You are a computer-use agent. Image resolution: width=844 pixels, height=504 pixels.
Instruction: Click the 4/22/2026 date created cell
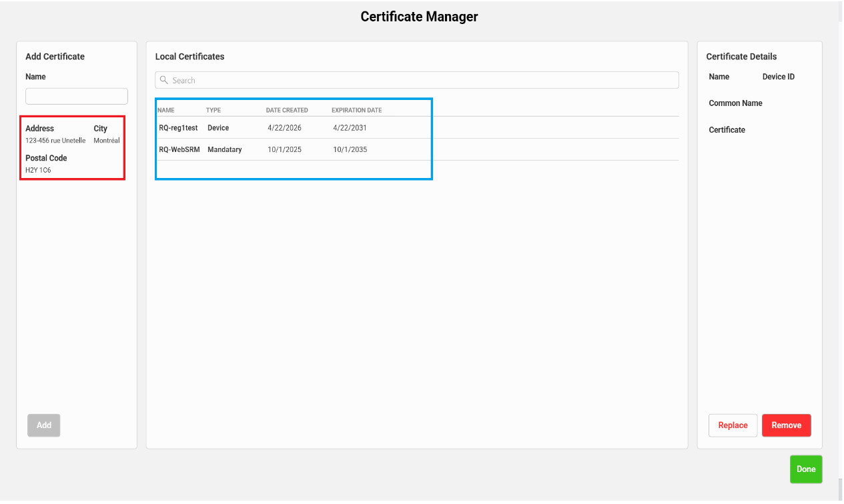(284, 127)
